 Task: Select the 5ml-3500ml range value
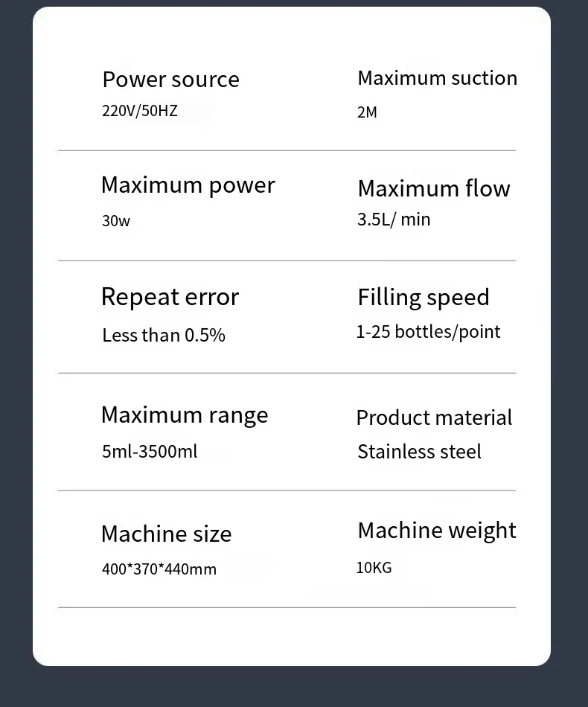coord(150,452)
